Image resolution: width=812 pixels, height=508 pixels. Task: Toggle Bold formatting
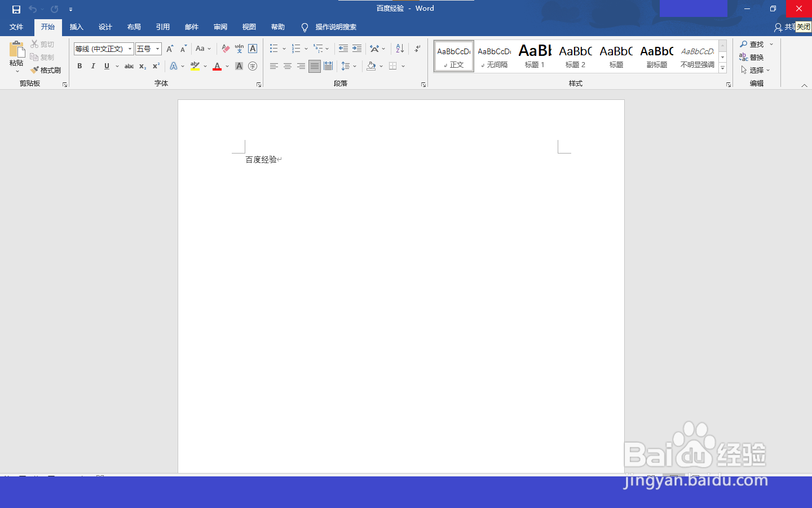coord(80,66)
